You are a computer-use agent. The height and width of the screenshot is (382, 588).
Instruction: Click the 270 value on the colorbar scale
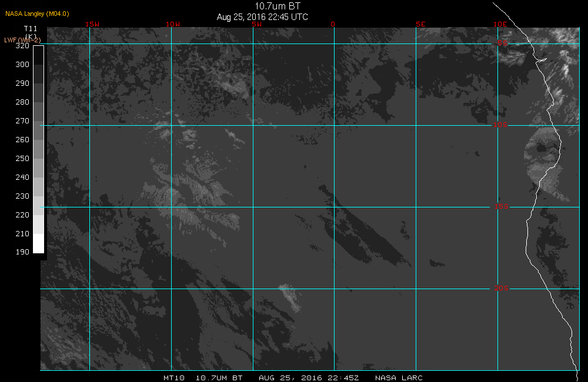click(x=22, y=120)
